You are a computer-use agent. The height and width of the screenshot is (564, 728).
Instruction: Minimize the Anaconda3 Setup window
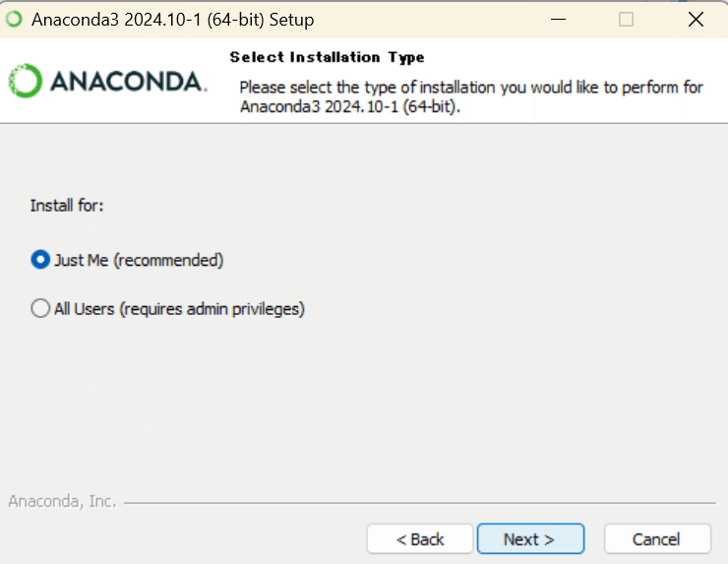(x=558, y=20)
